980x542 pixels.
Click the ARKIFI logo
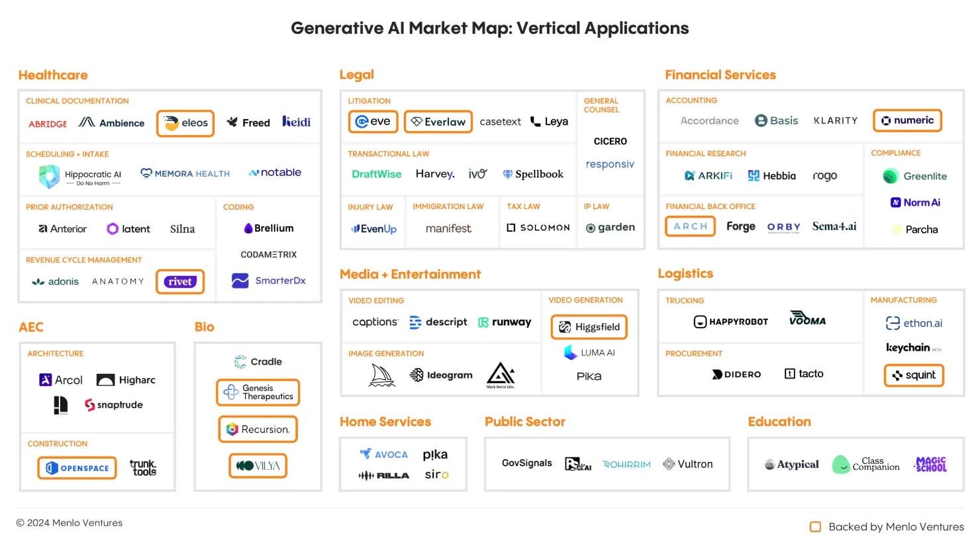pyautogui.click(x=709, y=175)
